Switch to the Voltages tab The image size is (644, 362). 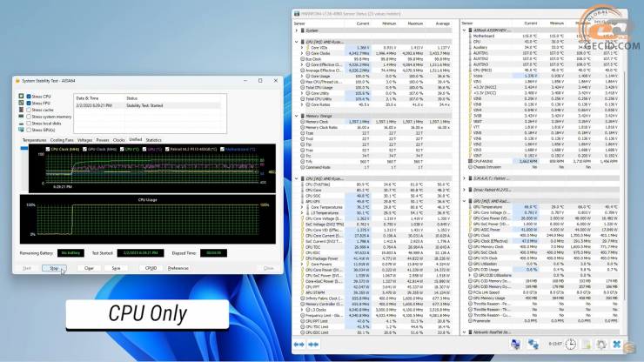84,140
